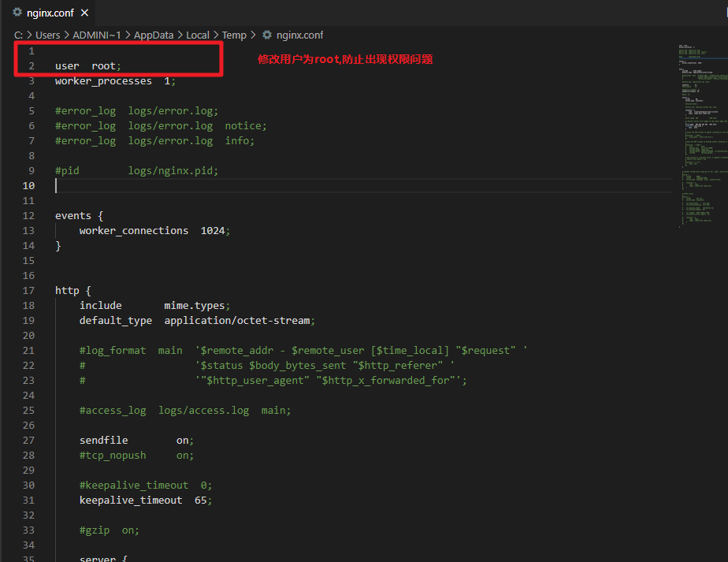The width and height of the screenshot is (728, 562).
Task: Click line number 10 in gutter
Action: (x=29, y=186)
